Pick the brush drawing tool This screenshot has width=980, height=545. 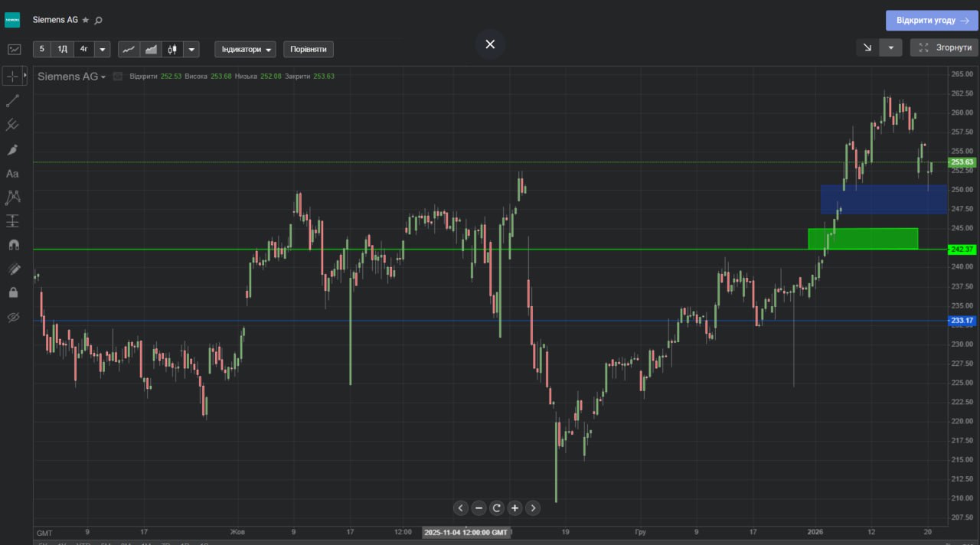12,149
